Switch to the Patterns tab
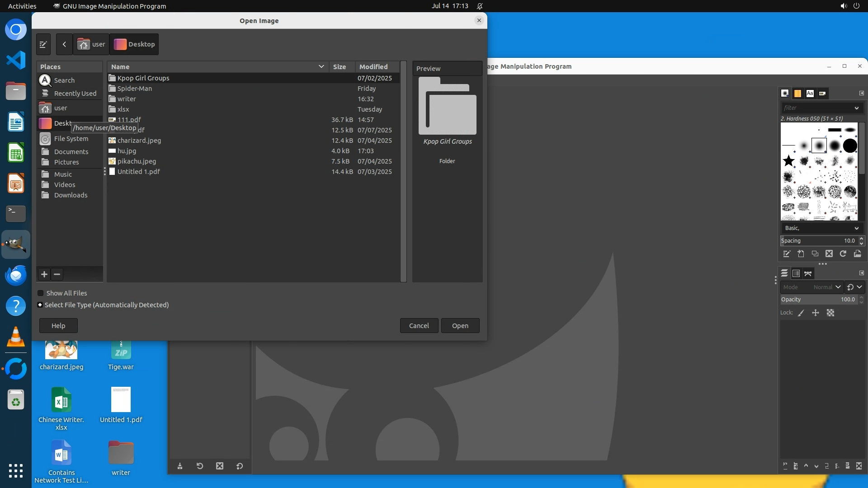The image size is (868, 488). coord(797,94)
